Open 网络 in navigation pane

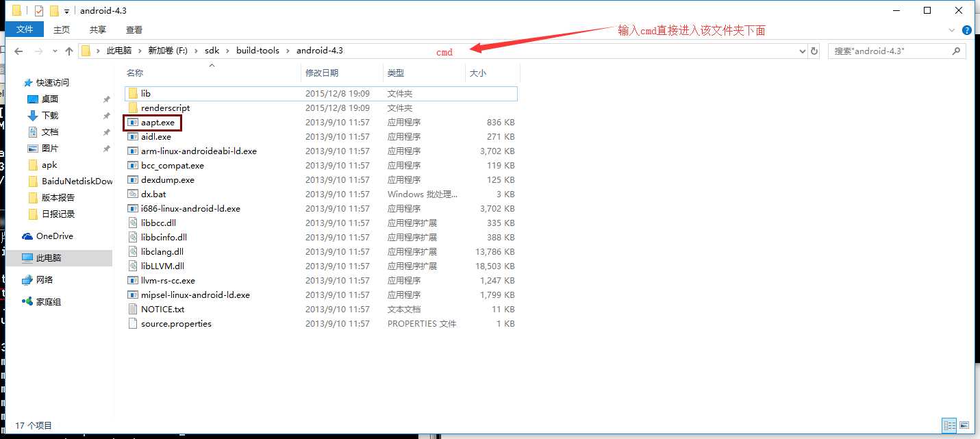pyautogui.click(x=45, y=279)
